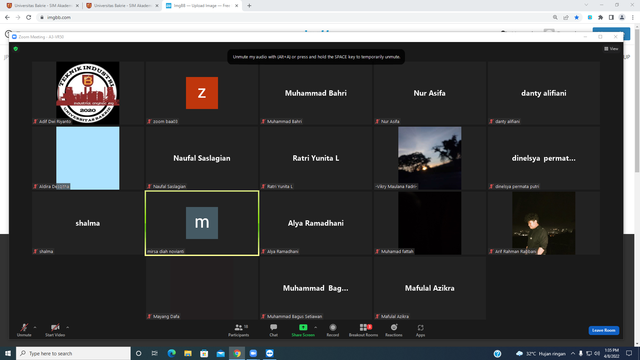The width and height of the screenshot is (640, 360).
Task: Unmute the microphone in the Zoom toolbar
Action: pos(24,330)
